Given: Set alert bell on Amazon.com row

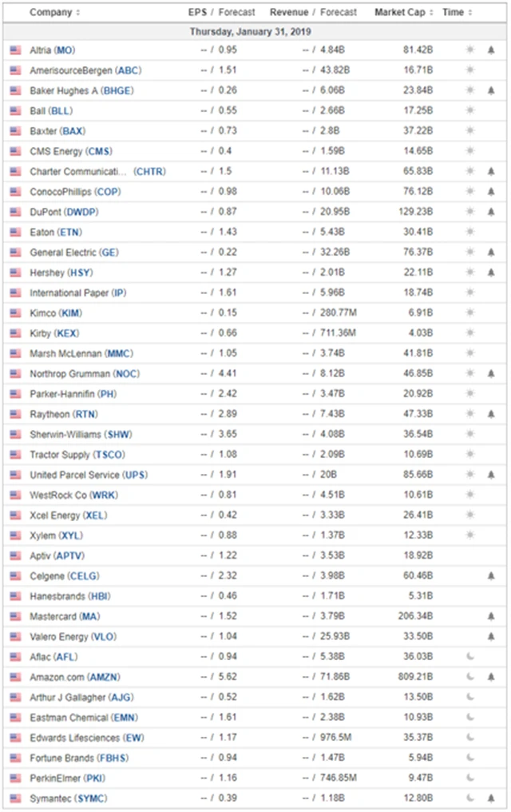Looking at the screenshot, I should pyautogui.click(x=491, y=677).
